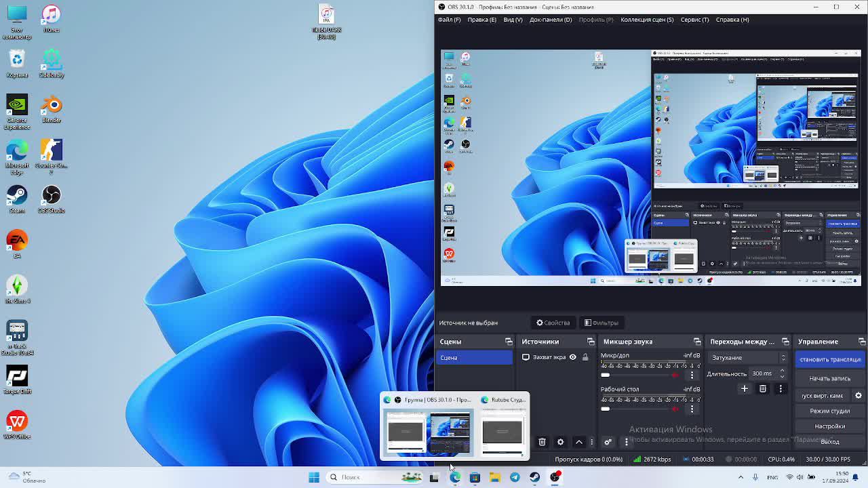Increase transition duration with up arrow
This screenshot has width=868, height=488.
point(782,371)
